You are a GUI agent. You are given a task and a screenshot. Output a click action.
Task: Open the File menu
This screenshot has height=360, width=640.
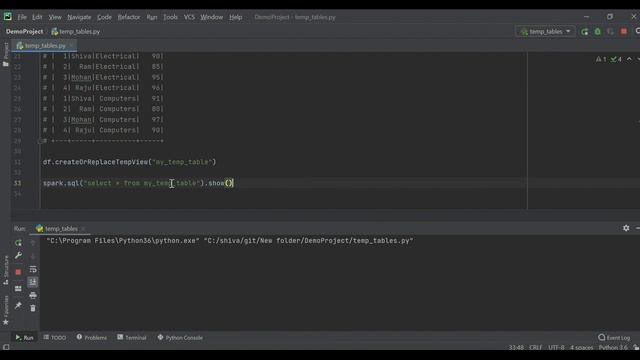22,17
